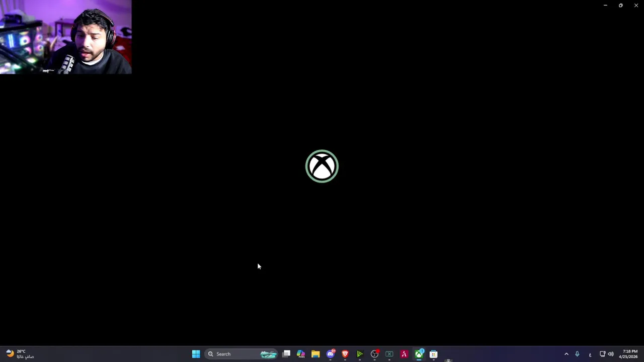
Task: Click the webcam overlay thumbnail
Action: point(65,37)
